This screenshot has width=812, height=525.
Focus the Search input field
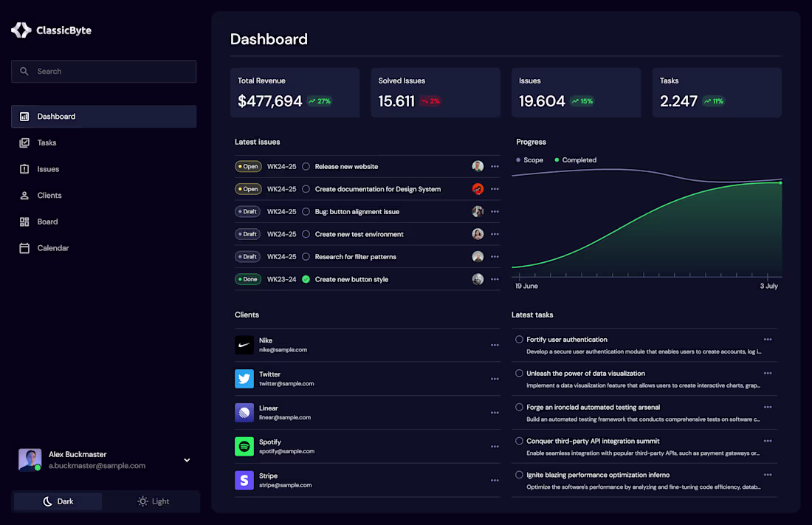[x=103, y=72]
